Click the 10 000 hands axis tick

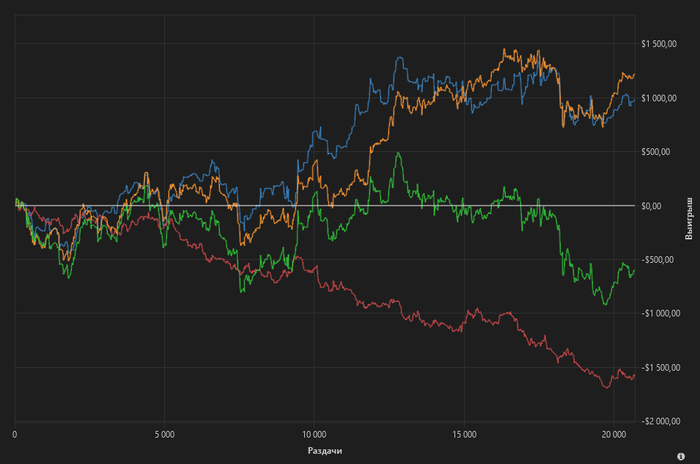(314, 435)
